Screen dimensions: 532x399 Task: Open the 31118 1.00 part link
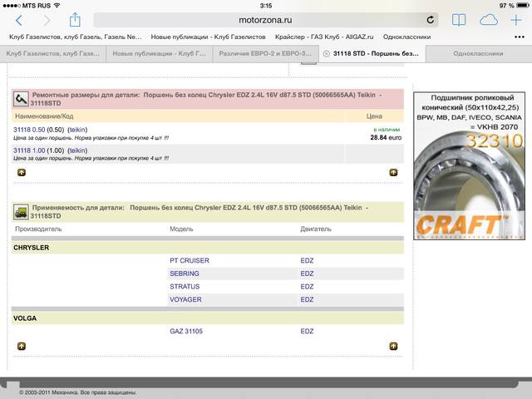click(29, 150)
